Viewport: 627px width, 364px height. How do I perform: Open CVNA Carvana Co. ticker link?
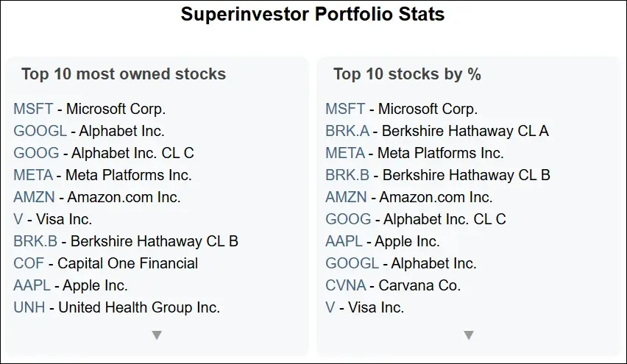pyautogui.click(x=346, y=285)
